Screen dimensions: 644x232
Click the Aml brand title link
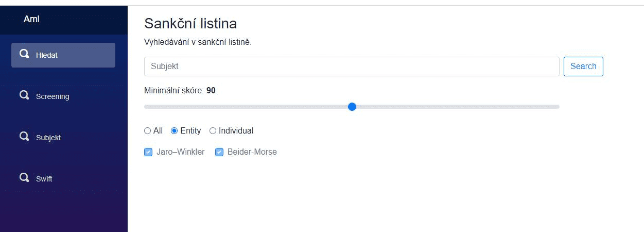pyautogui.click(x=31, y=19)
